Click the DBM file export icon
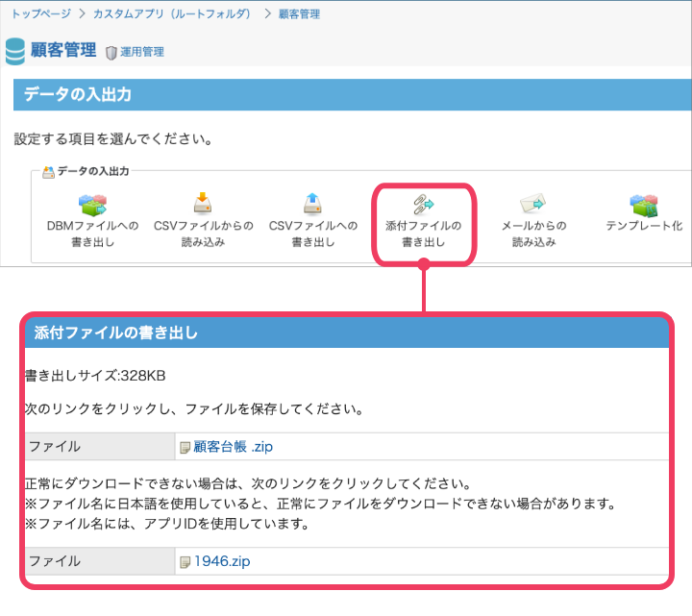This screenshot has height=616, width=692. tap(92, 205)
